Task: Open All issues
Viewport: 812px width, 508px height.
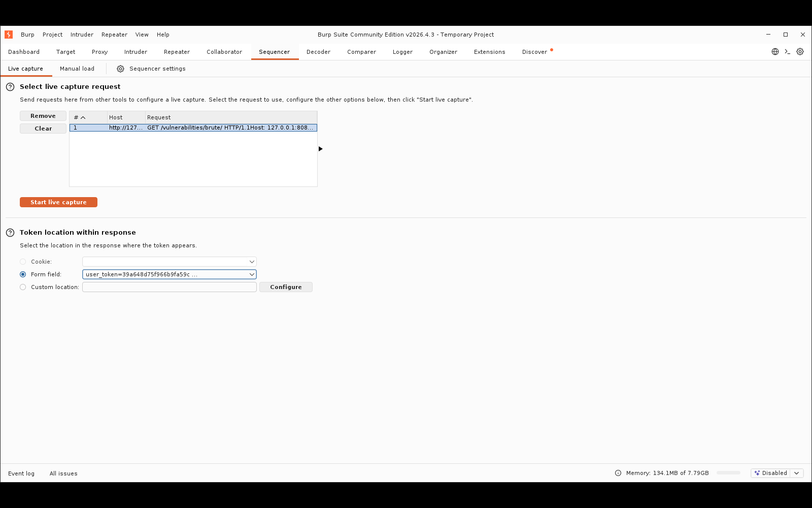Action: pos(63,473)
